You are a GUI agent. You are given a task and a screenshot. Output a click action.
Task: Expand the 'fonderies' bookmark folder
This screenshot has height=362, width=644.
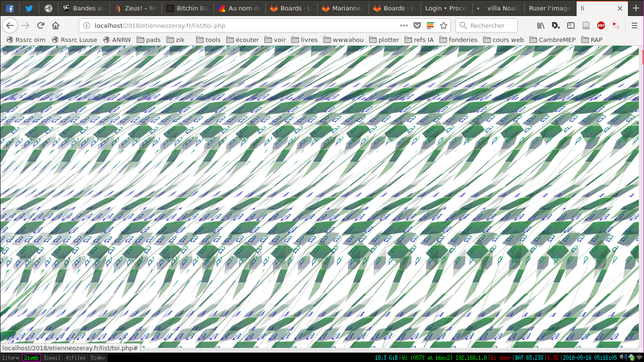click(458, 40)
